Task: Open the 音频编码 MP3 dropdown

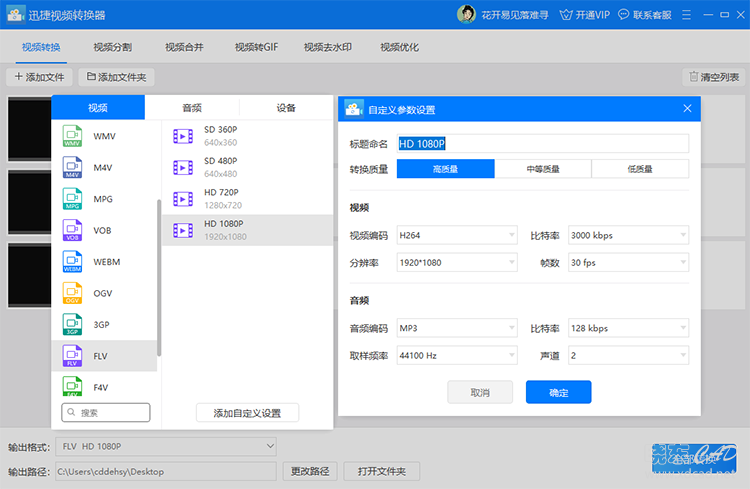Action: point(457,328)
